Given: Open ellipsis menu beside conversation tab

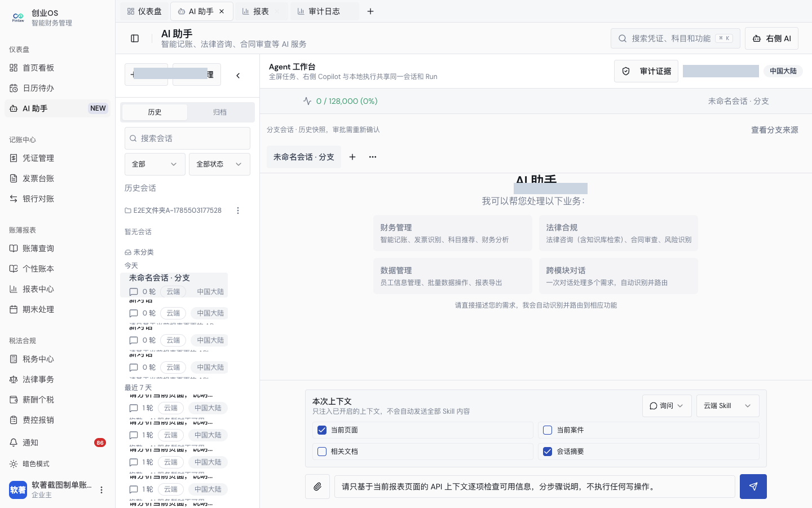Looking at the screenshot, I should pyautogui.click(x=373, y=157).
